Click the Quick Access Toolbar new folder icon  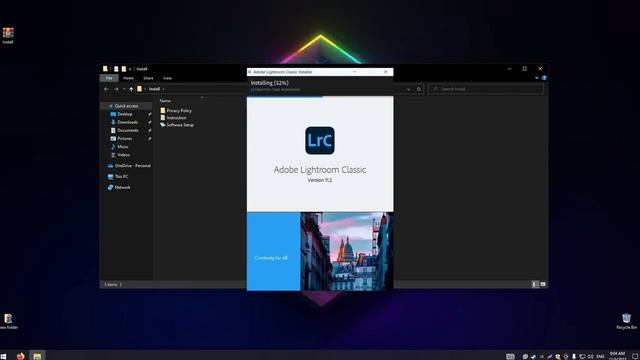coord(124,69)
